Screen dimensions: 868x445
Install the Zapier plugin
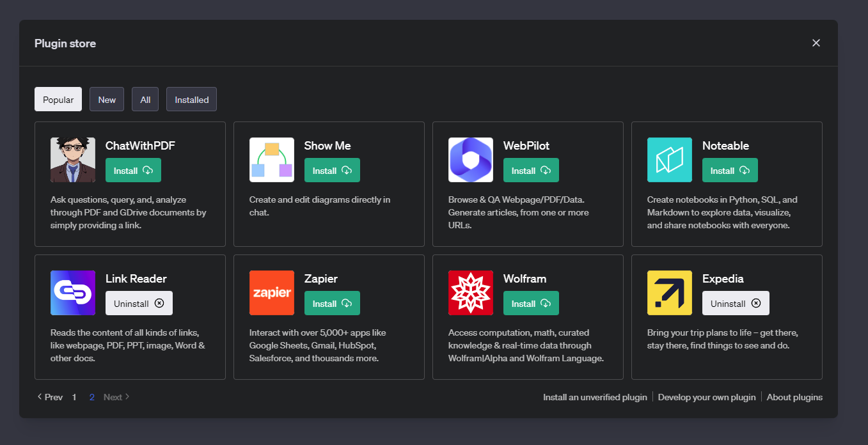[x=332, y=303]
